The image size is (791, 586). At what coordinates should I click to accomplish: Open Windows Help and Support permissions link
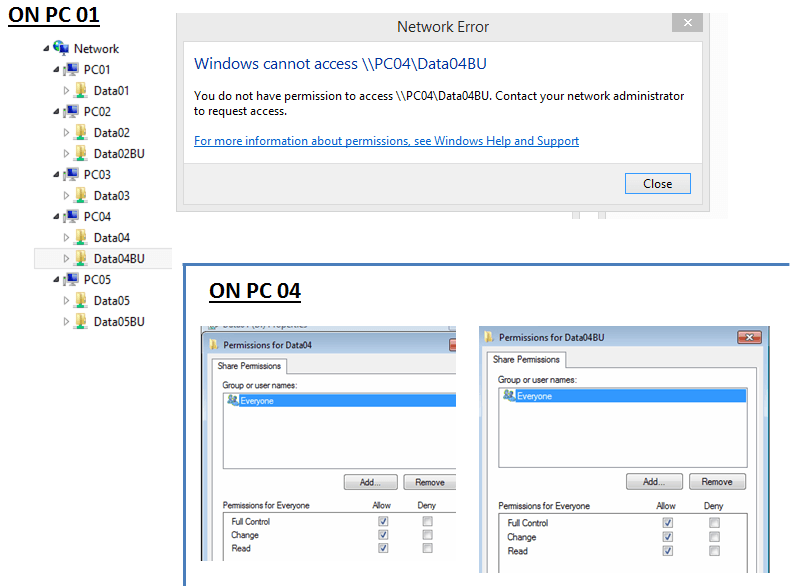pyautogui.click(x=386, y=141)
